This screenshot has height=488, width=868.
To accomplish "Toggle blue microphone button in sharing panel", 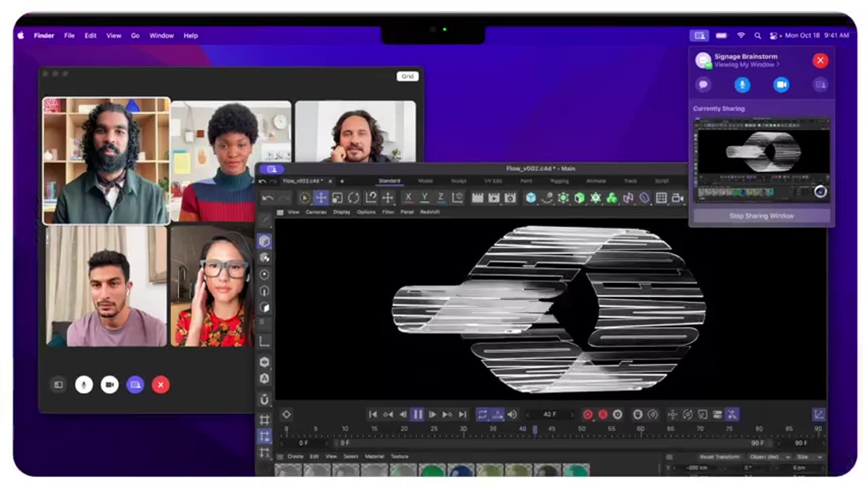I will 743,85.
